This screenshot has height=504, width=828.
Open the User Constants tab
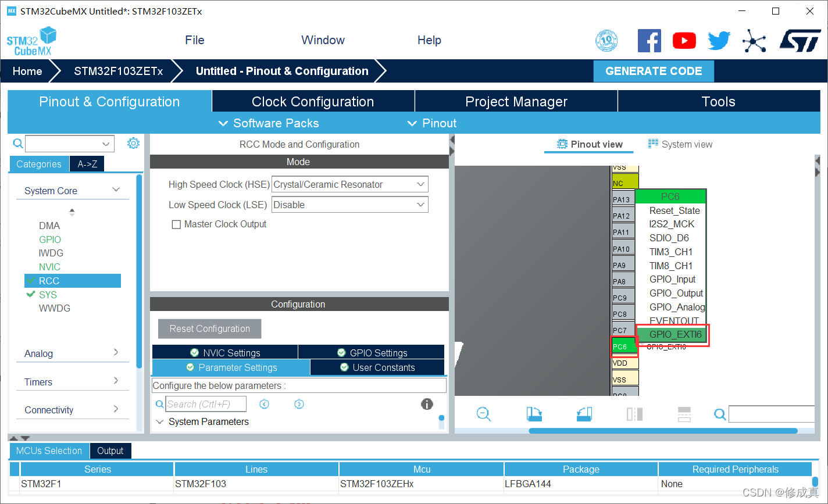[x=377, y=367]
